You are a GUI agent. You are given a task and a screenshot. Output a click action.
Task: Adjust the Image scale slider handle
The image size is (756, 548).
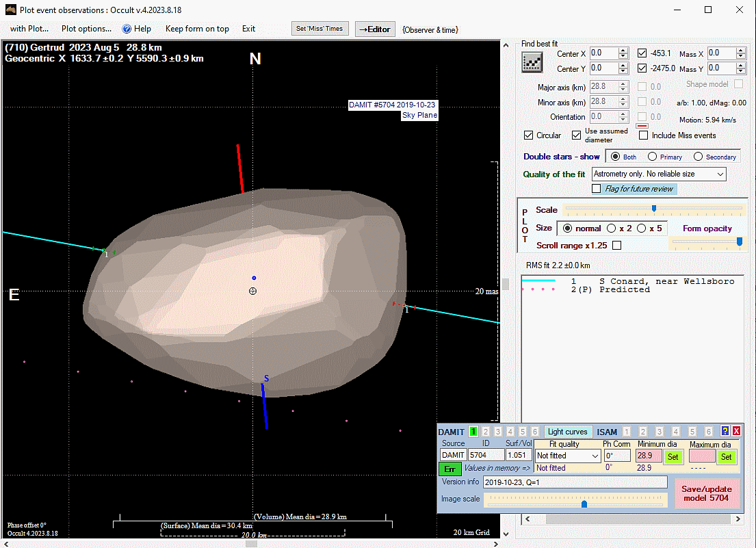(584, 504)
